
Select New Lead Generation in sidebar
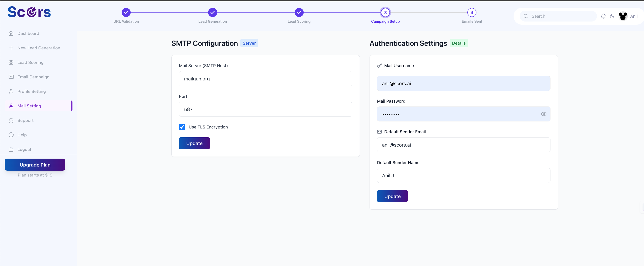tap(39, 48)
